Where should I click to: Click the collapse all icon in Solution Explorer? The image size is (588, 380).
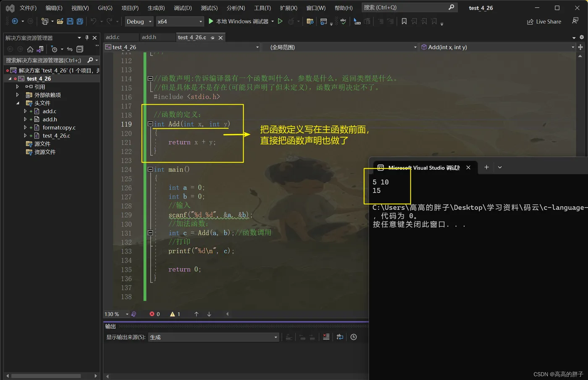point(80,49)
